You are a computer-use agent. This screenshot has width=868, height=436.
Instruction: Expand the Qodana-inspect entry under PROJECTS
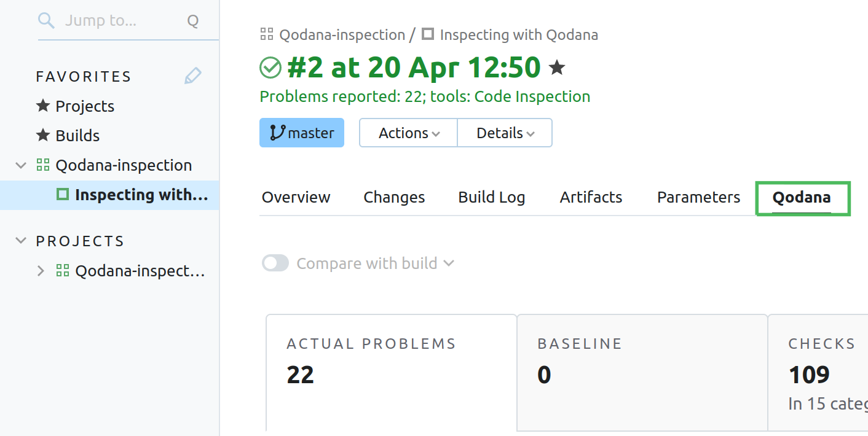[40, 270]
